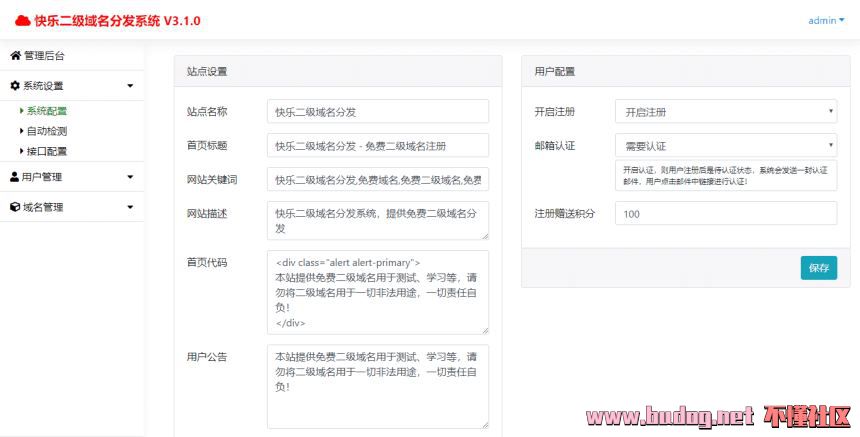
Task: Click the gear icon beside 系统设置
Action: coord(15,86)
